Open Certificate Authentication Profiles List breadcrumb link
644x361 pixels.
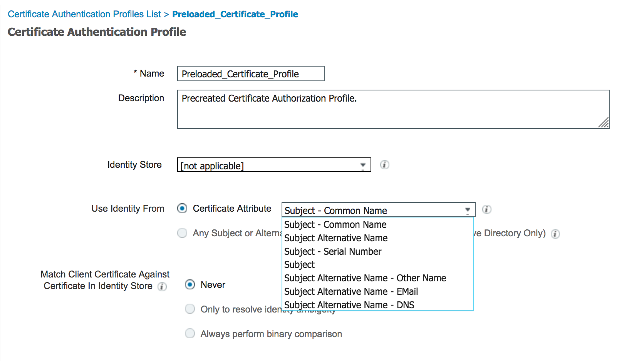(x=84, y=14)
